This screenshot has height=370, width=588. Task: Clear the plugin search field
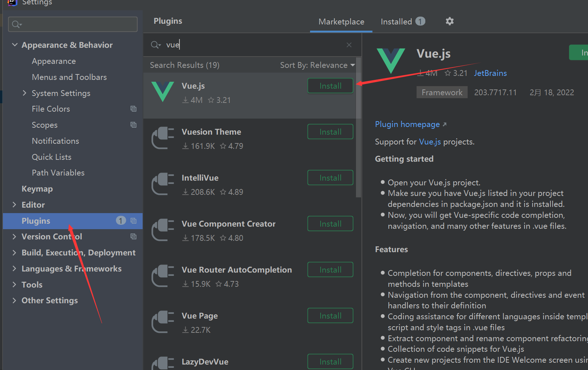point(349,45)
